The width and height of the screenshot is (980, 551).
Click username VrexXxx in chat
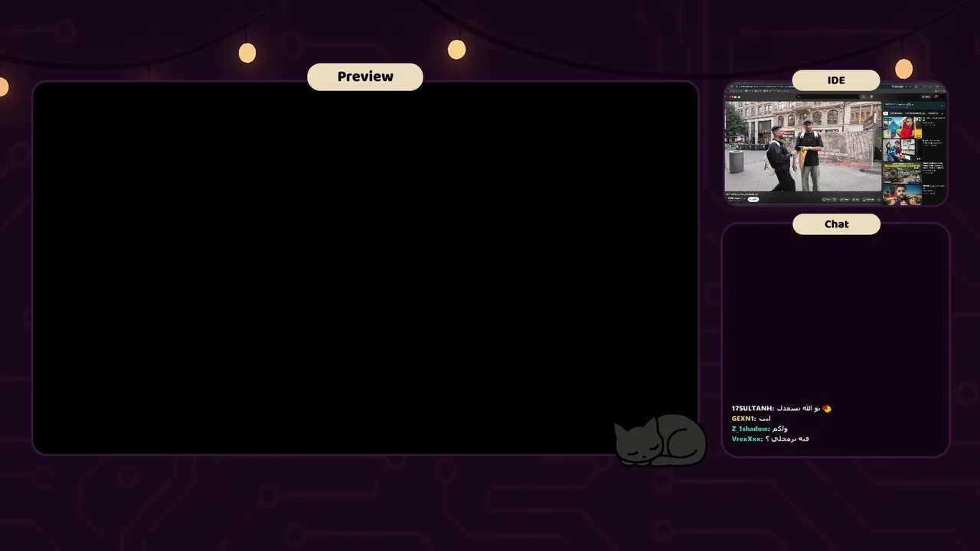(746, 439)
